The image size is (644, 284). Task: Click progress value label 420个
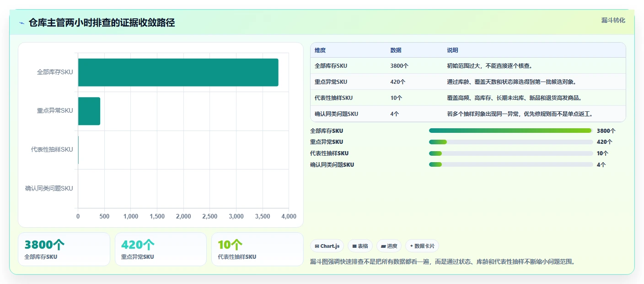click(x=605, y=142)
